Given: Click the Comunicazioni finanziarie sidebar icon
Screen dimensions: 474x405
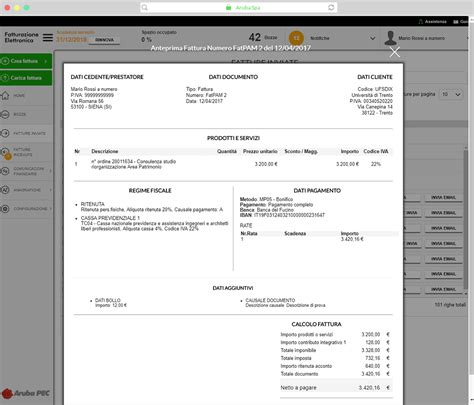Looking at the screenshot, I should (x=5, y=171).
